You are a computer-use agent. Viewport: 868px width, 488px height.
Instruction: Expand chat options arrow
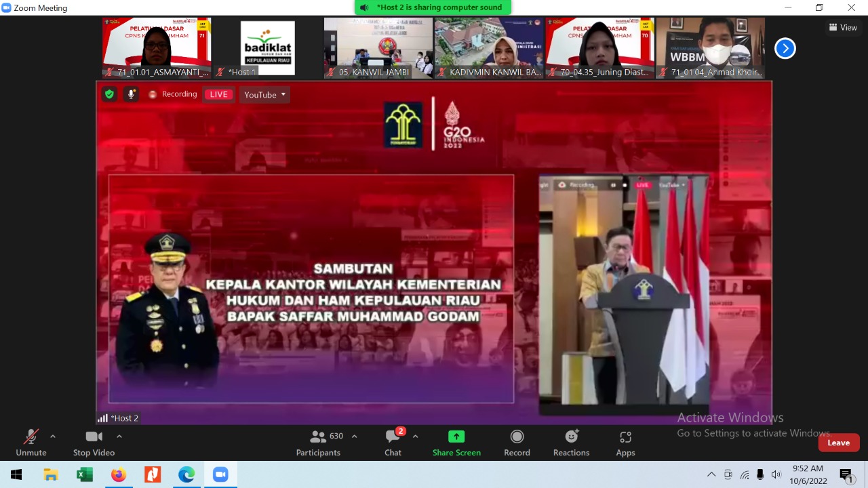(415, 436)
